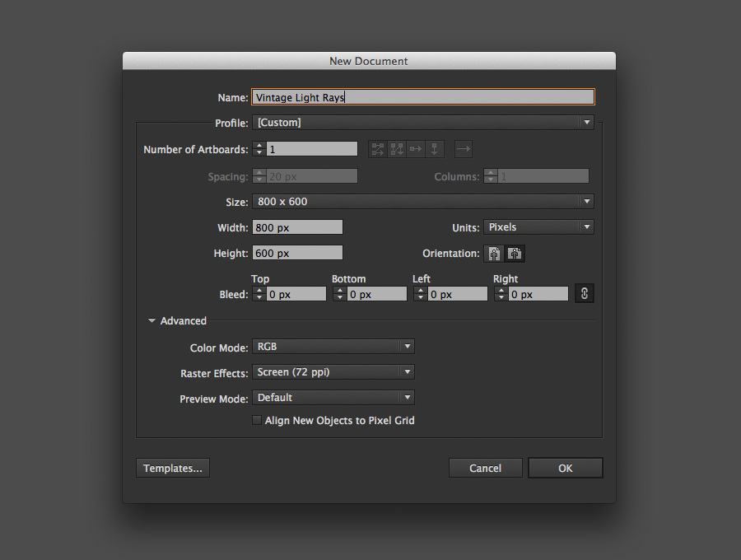The image size is (741, 560).
Task: Select the Arrange by Column artboard layout icon
Action: point(434,149)
